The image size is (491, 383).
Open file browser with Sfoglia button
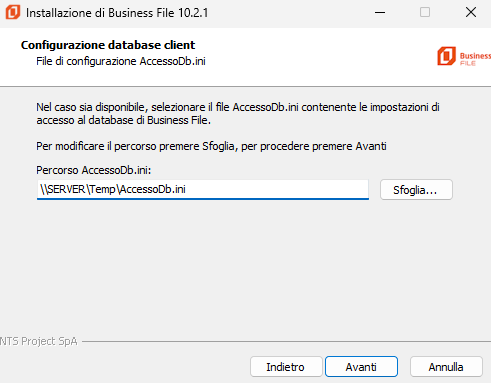click(x=416, y=190)
